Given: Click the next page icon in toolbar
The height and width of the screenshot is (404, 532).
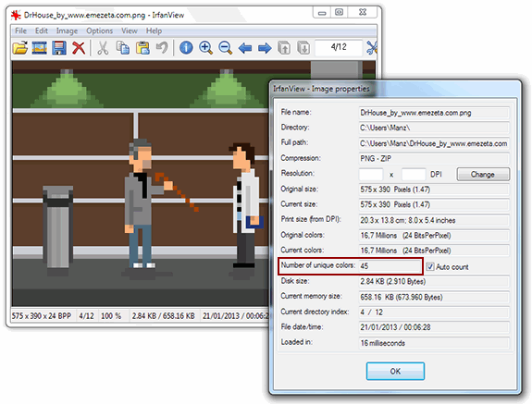Looking at the screenshot, I should 303,48.
